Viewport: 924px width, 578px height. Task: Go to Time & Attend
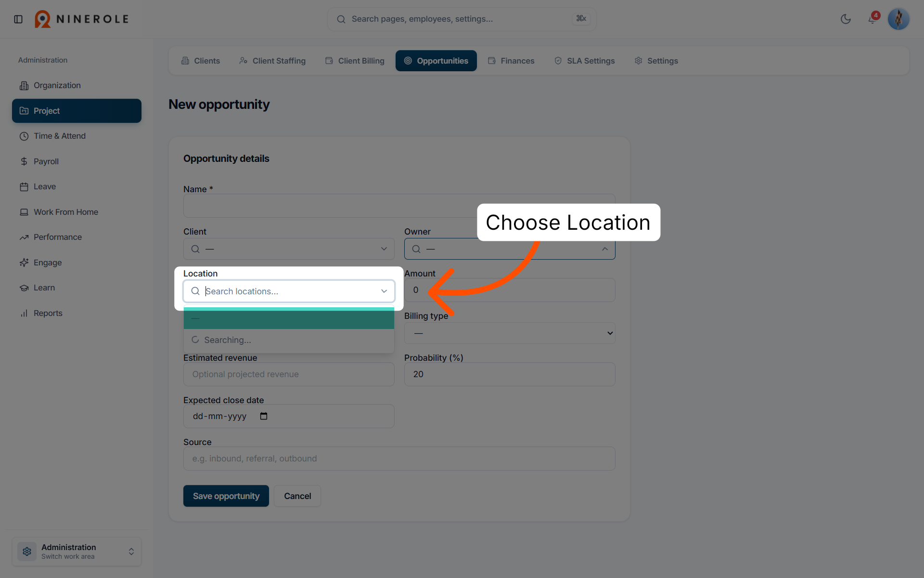pos(77,136)
